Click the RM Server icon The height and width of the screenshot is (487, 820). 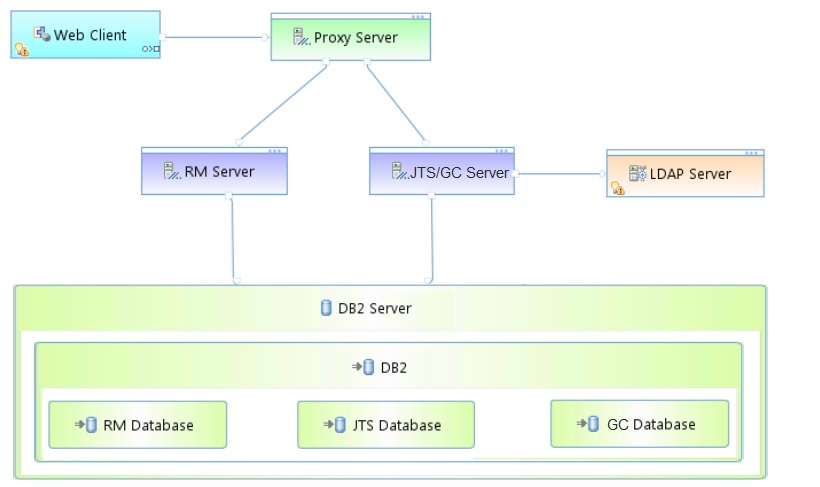point(172,171)
